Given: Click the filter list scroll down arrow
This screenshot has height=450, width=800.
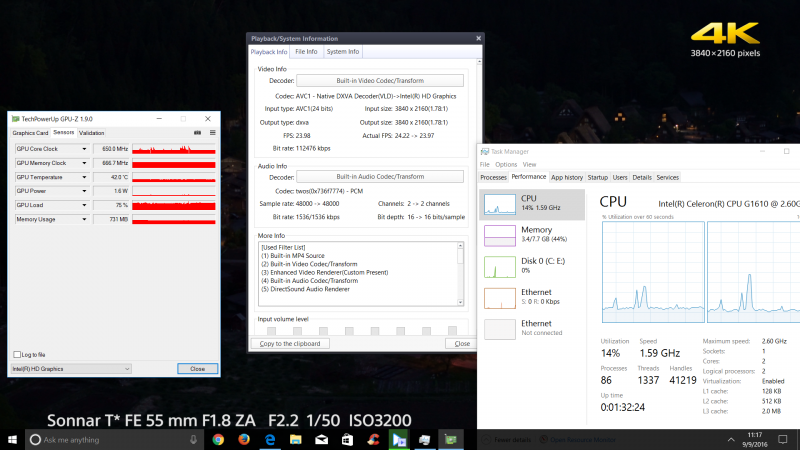Looking at the screenshot, I should (x=460, y=302).
